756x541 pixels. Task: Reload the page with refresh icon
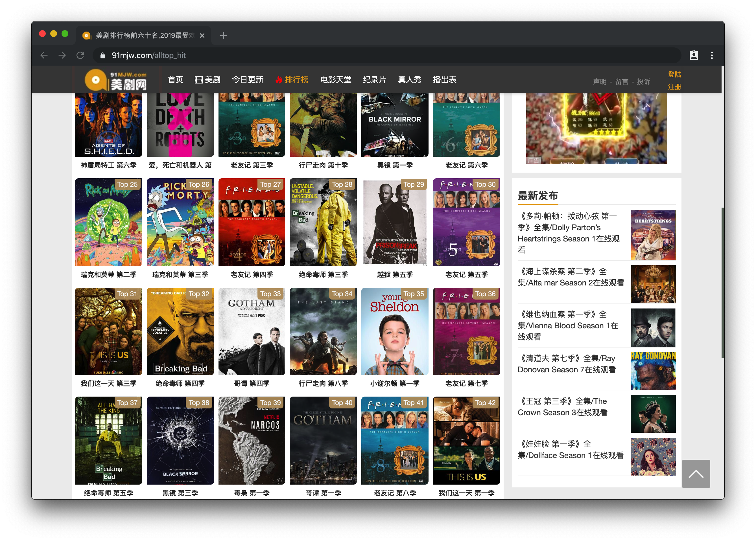tap(80, 55)
